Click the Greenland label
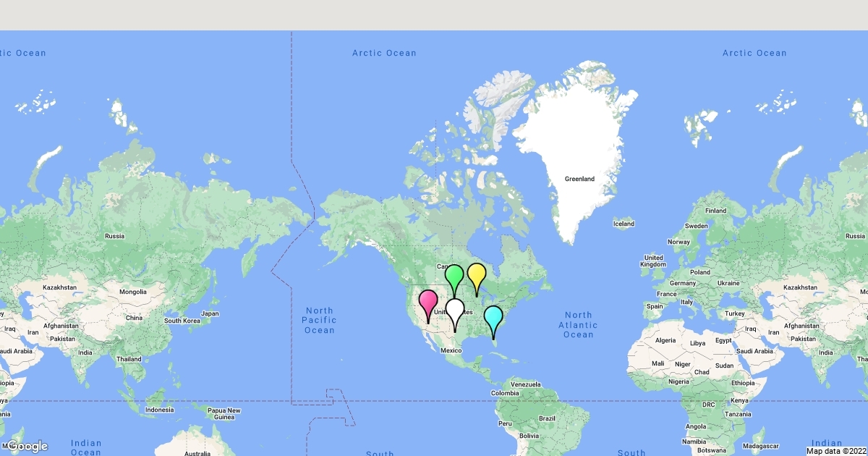 pyautogui.click(x=580, y=178)
